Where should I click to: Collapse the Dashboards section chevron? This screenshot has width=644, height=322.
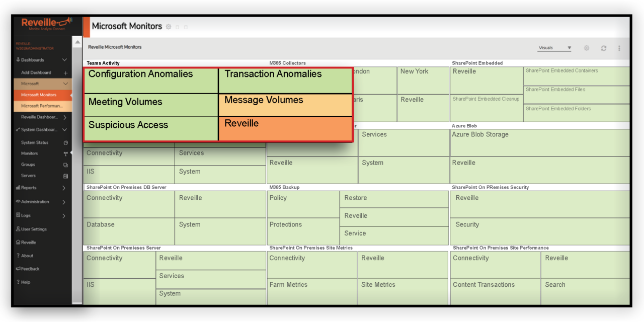click(64, 60)
